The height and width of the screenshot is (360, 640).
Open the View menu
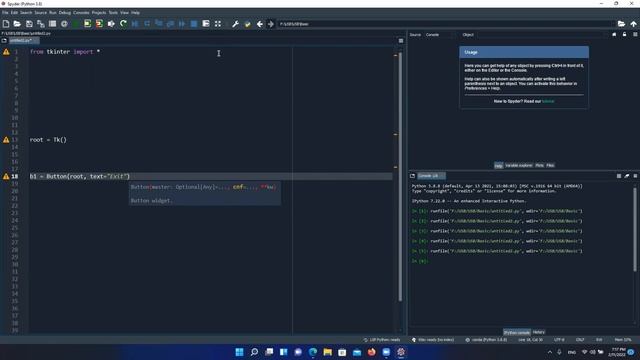tap(124, 13)
